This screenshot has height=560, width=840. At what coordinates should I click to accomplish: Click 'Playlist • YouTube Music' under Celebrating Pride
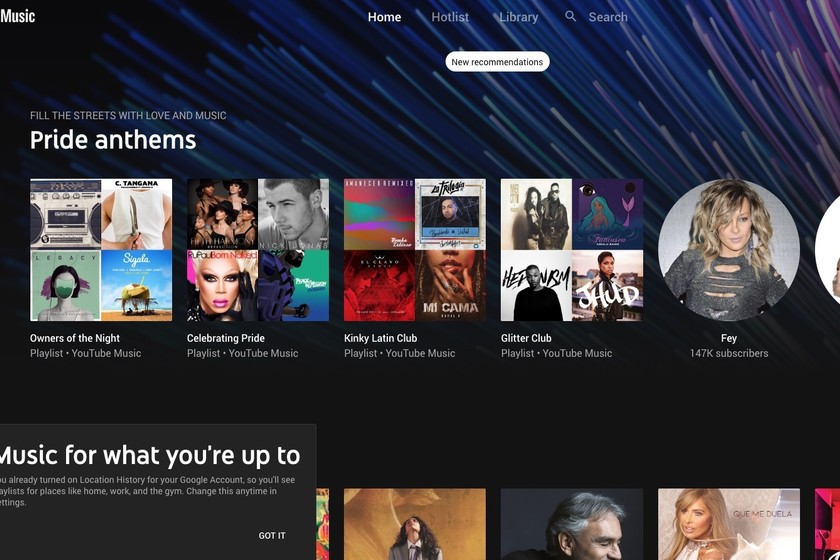coord(243,353)
